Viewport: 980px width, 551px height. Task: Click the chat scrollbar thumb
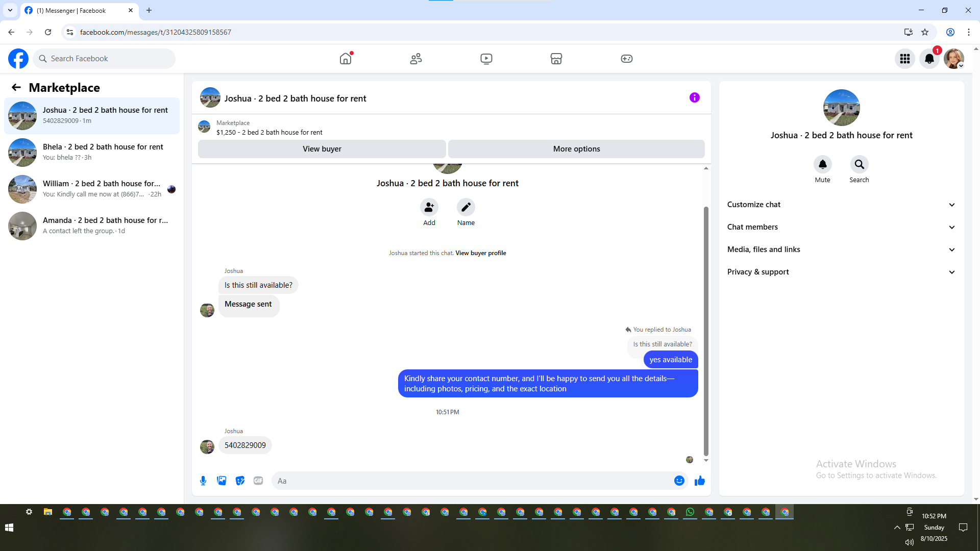coord(706,332)
